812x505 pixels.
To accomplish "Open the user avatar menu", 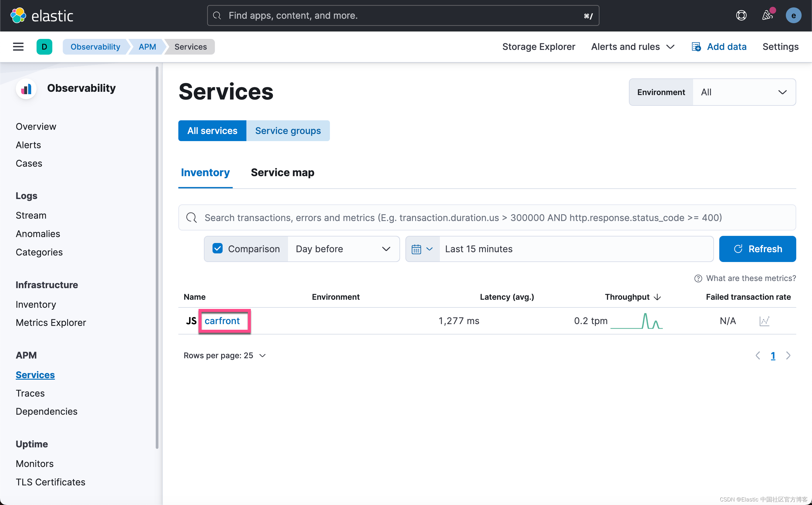I will click(x=793, y=15).
